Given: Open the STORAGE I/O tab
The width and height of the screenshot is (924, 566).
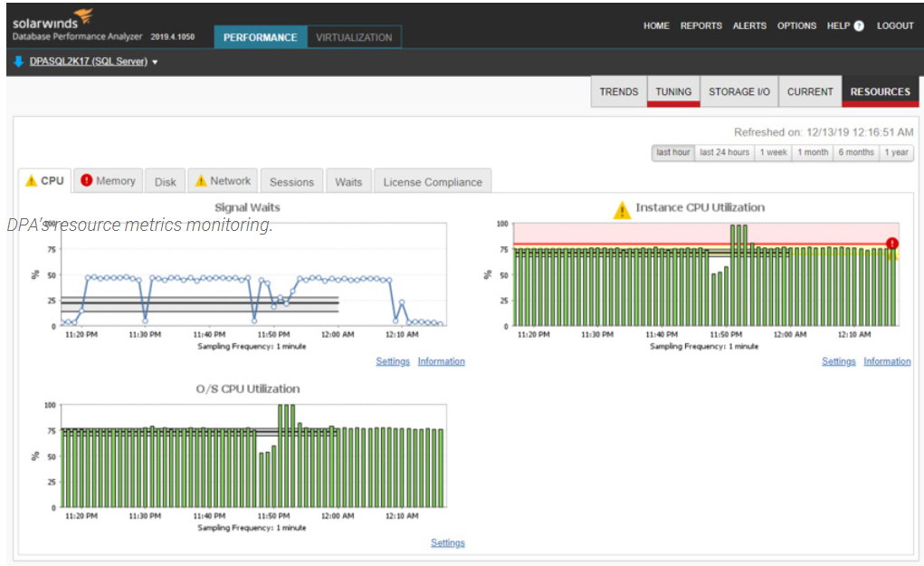Looking at the screenshot, I should [x=739, y=91].
